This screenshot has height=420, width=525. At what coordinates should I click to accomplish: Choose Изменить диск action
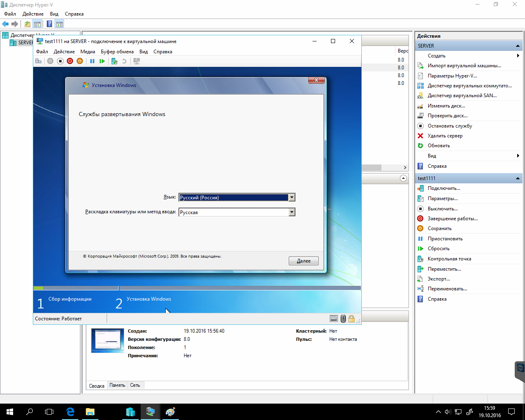click(446, 106)
